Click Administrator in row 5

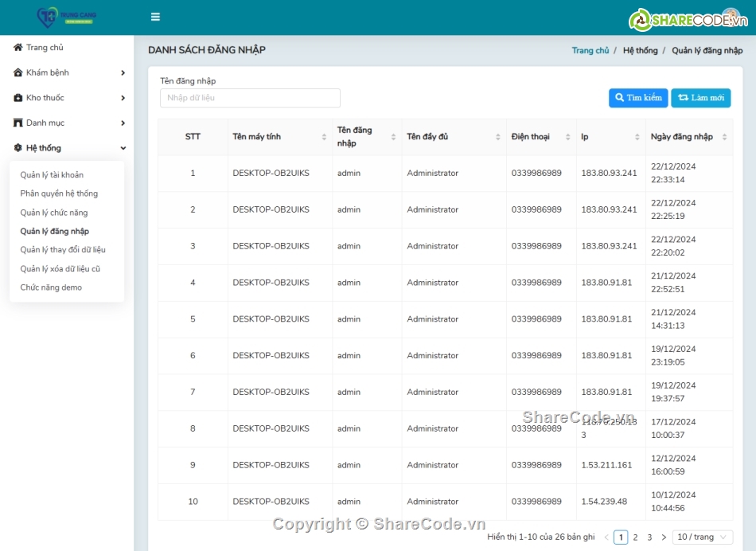pos(432,319)
